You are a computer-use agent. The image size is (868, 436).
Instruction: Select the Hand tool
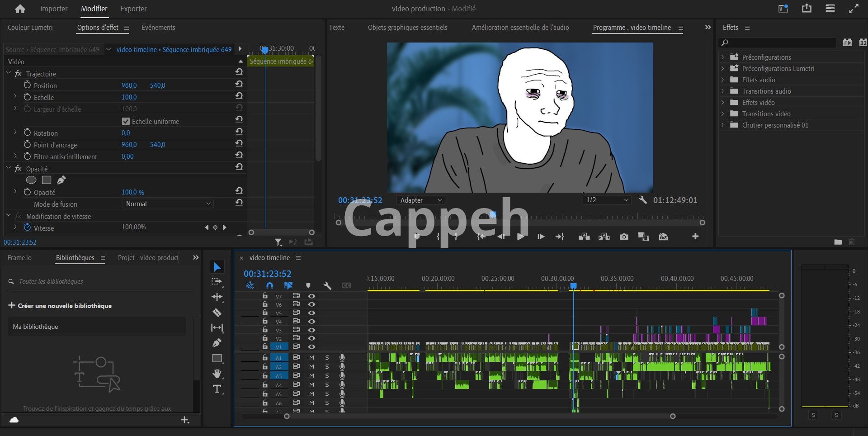click(x=217, y=374)
